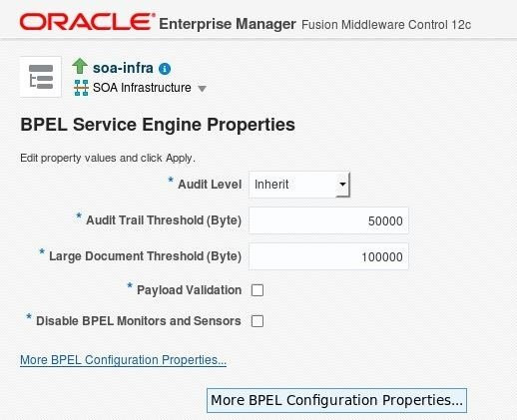The image size is (517, 420).
Task: Click the Payload Validation label
Action: coord(189,290)
